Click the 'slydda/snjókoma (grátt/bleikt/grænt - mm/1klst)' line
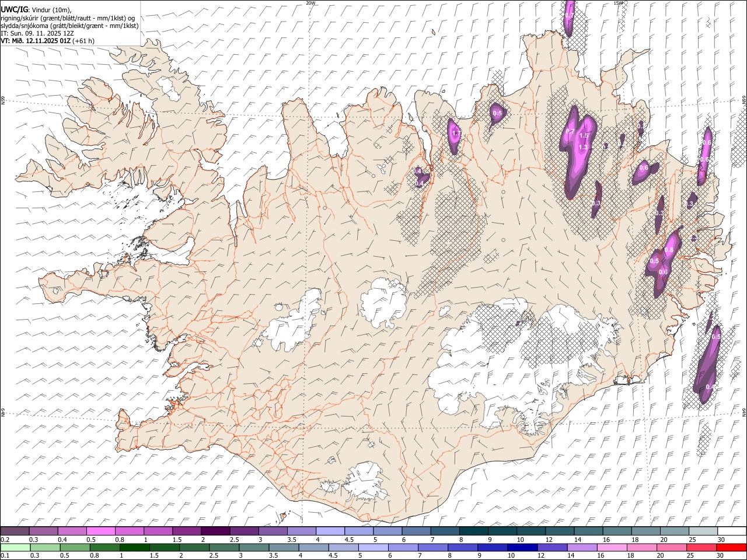Image resolution: width=747 pixels, height=560 pixels. pyautogui.click(x=69, y=26)
